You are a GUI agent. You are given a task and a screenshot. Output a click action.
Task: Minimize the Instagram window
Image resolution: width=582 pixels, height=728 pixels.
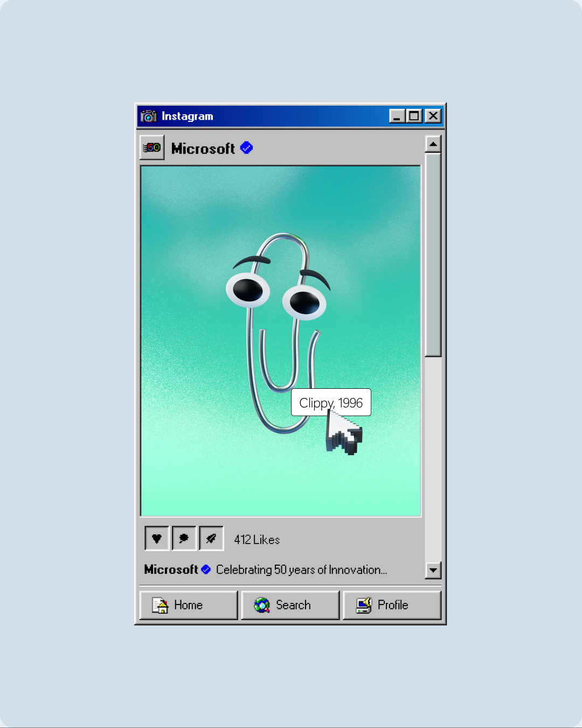click(x=397, y=116)
